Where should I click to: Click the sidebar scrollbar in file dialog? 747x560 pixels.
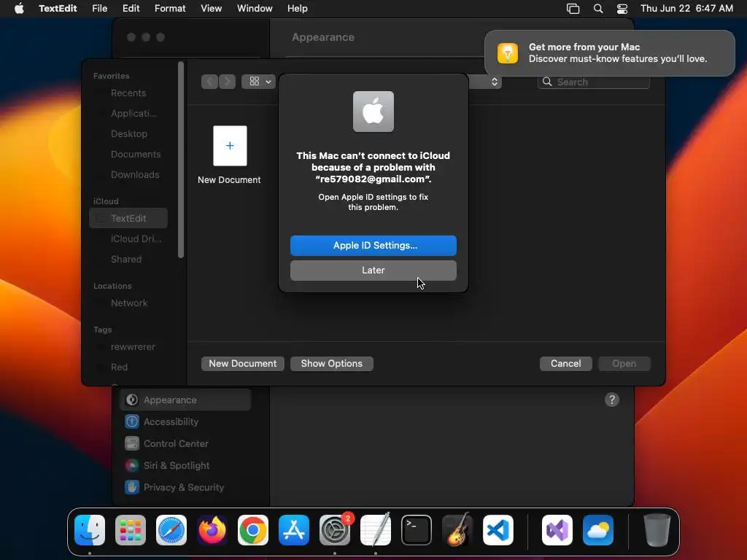tap(181, 160)
